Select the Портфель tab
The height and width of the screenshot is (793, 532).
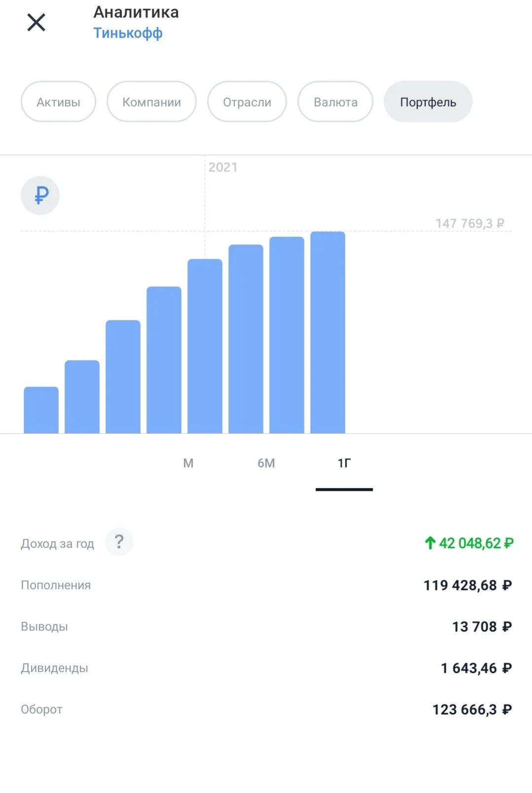[428, 102]
